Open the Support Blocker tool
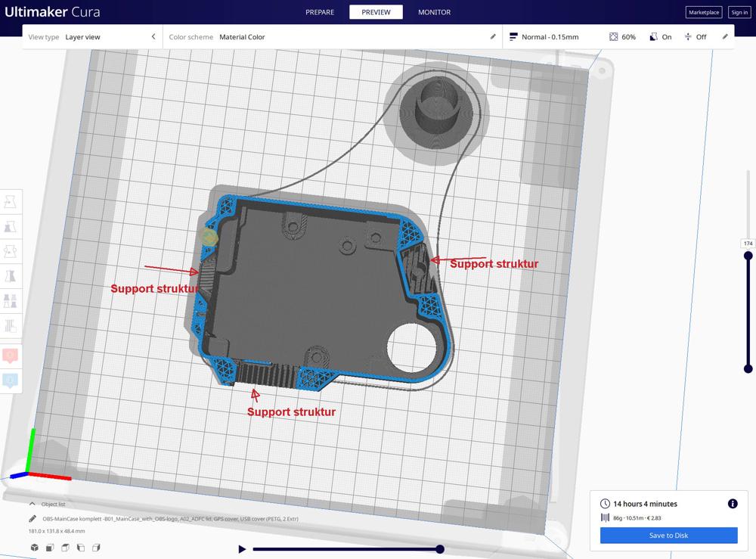Screen dimensions: 756x559 11,326
